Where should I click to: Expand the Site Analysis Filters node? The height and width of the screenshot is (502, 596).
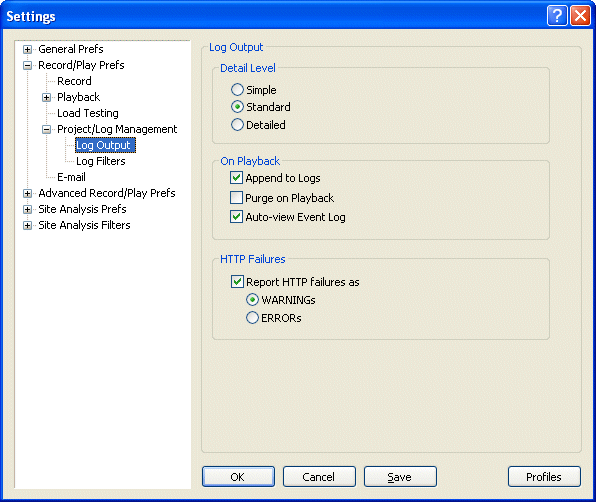[x=27, y=225]
